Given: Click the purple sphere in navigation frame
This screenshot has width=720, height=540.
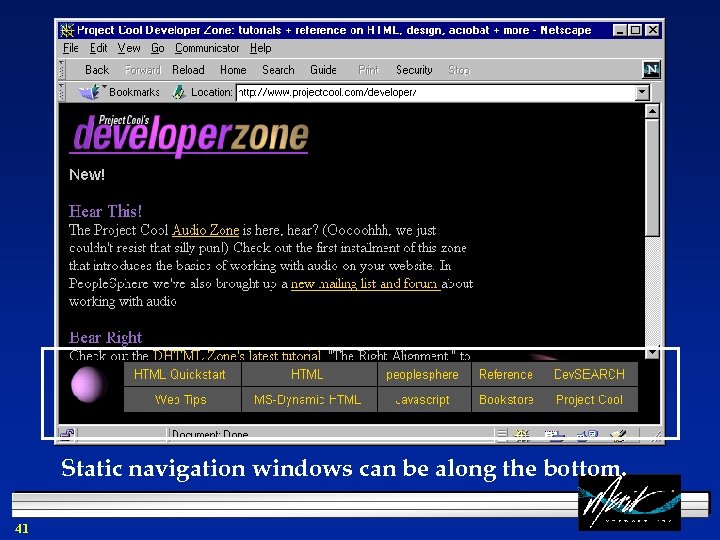Looking at the screenshot, I should (x=88, y=384).
